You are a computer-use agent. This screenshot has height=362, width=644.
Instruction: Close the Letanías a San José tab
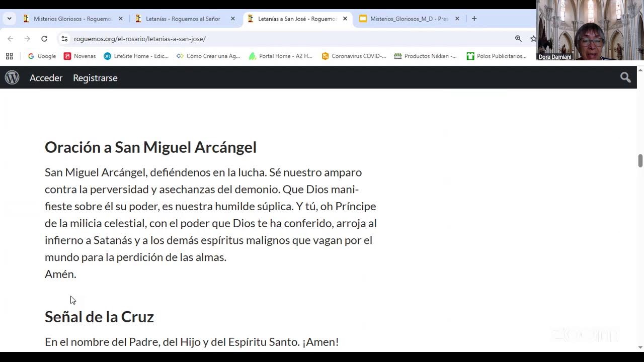(x=345, y=19)
